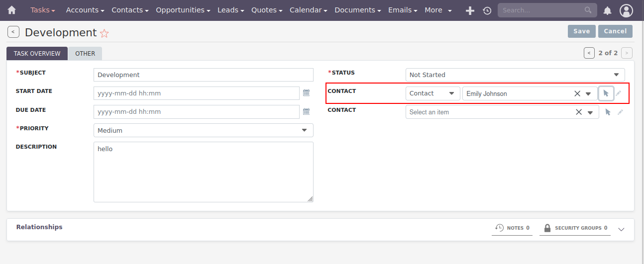The height and width of the screenshot is (264, 644).
Task: Open the Emily Johnson dropdown arrow
Action: coord(588,93)
